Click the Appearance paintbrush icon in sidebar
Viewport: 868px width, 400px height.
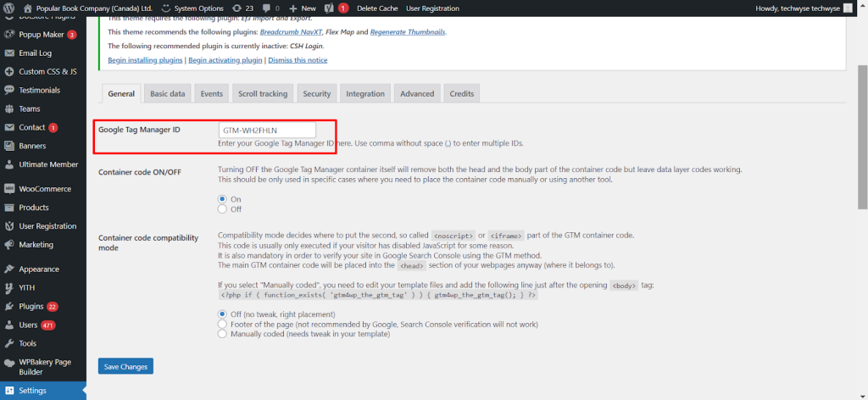pos(9,269)
